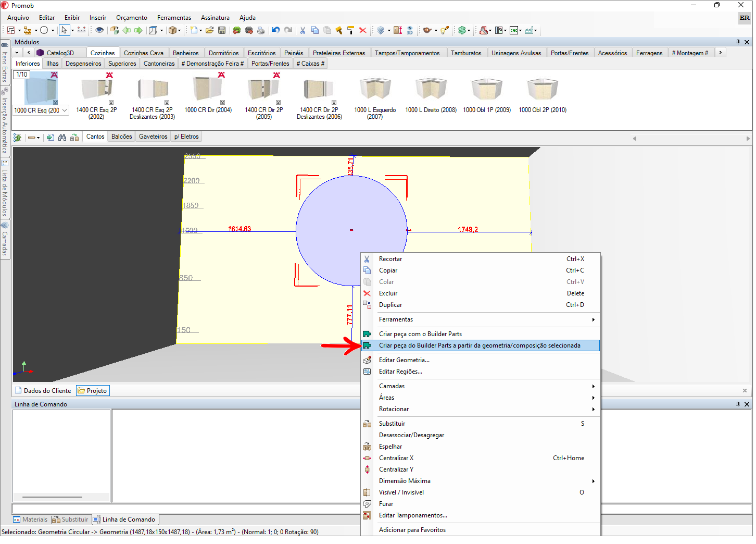Open dropdown arrow beside dollar icon
The width and height of the screenshot is (756, 544).
pyautogui.click(x=469, y=30)
